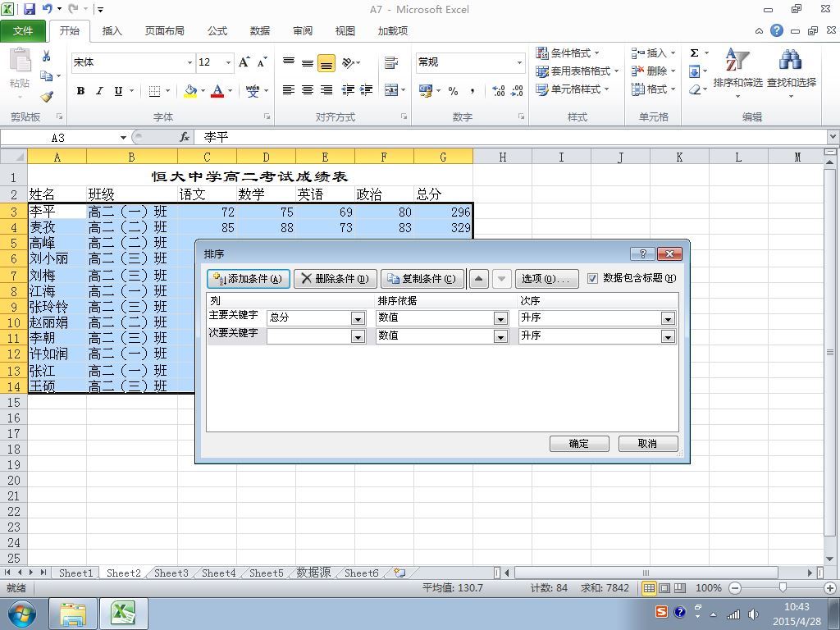Click Increase Decimal icon

click(499, 91)
